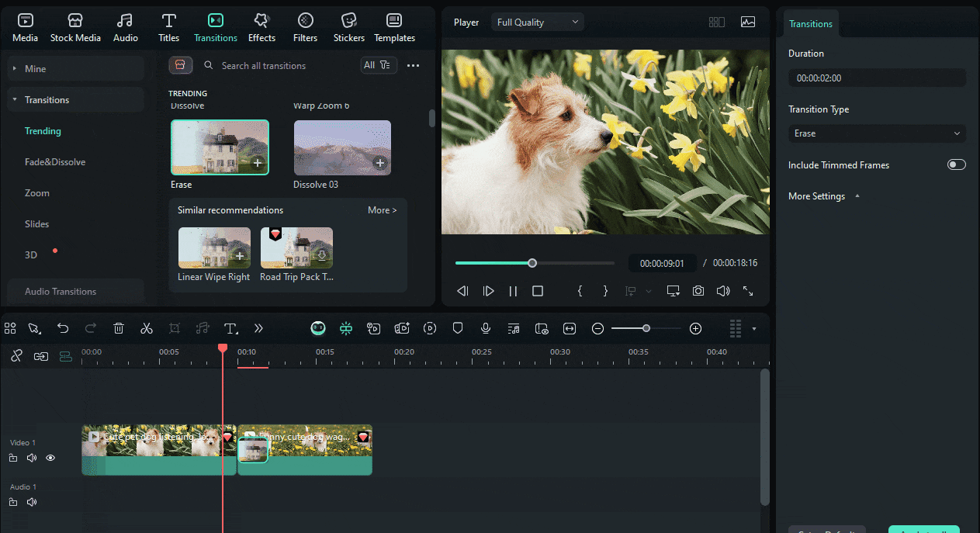The width and height of the screenshot is (980, 533).
Task: Open the Templates tab
Action: 394,28
